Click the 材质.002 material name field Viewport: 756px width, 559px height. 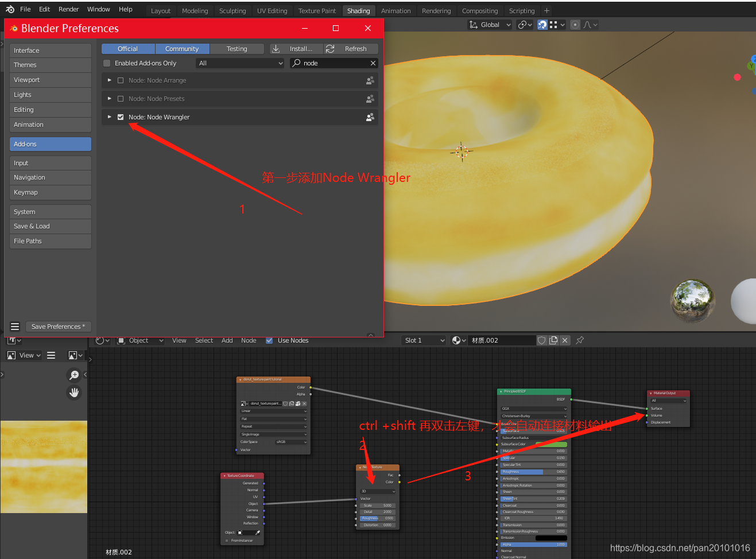(502, 340)
